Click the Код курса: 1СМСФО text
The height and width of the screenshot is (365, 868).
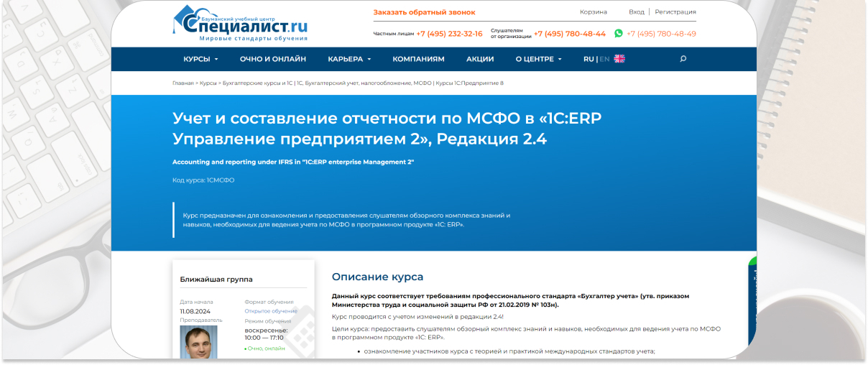(x=203, y=180)
